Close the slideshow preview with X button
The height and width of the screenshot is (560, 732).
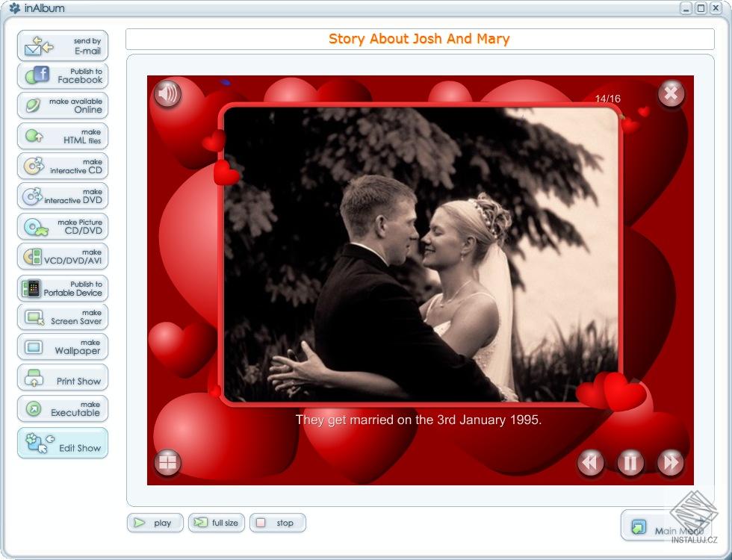(x=671, y=94)
